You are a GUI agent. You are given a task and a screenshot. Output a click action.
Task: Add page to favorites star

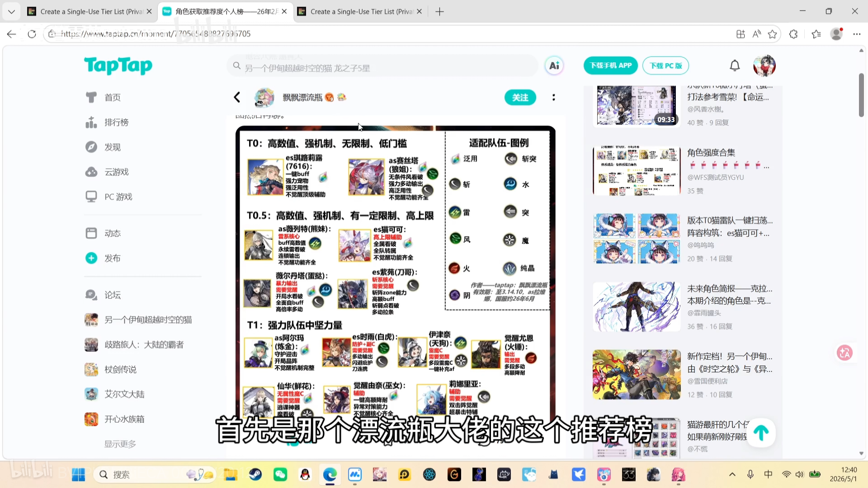772,34
